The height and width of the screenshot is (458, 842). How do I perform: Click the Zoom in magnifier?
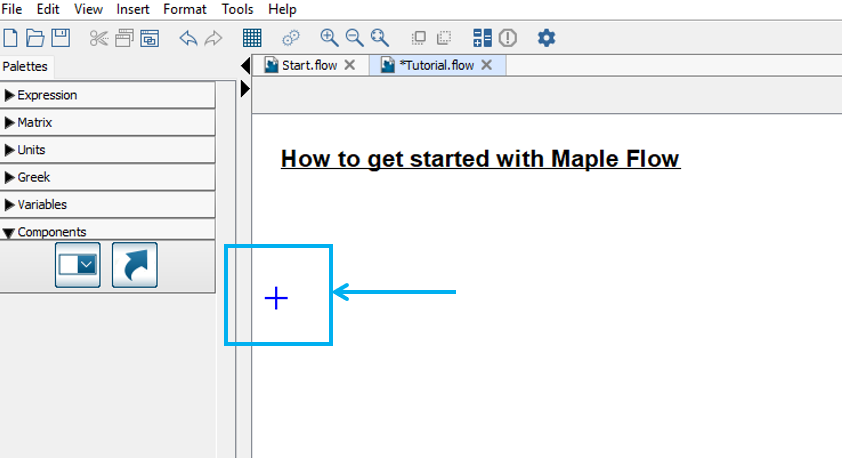coord(329,38)
